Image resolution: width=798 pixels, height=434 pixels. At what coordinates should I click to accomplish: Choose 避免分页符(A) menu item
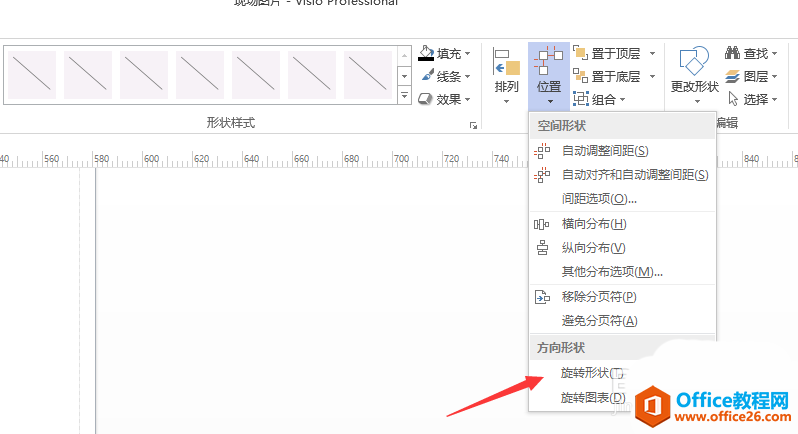[622, 321]
